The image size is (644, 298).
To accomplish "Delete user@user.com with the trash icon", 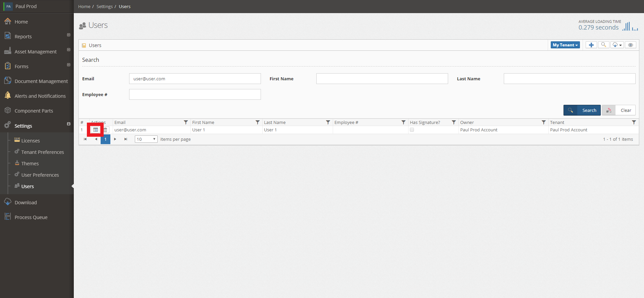I will [105, 130].
